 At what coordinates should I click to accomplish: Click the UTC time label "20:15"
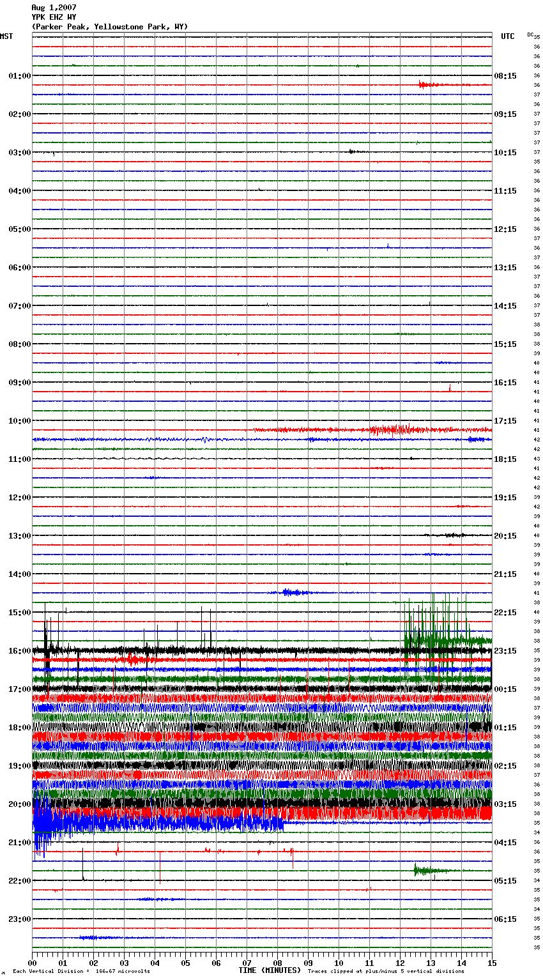(505, 536)
